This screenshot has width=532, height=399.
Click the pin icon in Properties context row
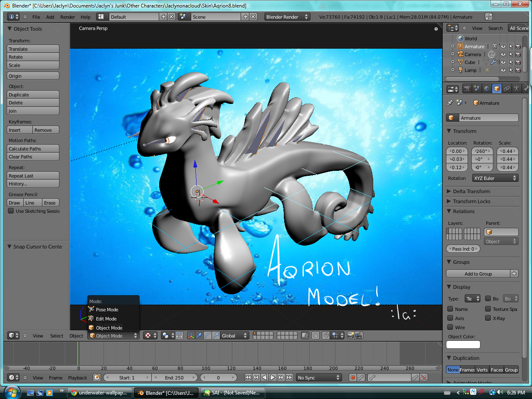tap(450, 103)
